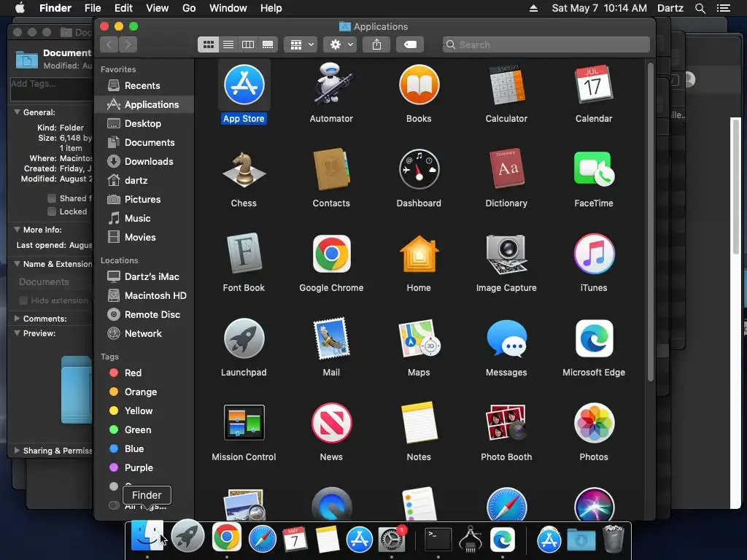Select the Mission Control app icon
Image resolution: width=747 pixels, height=560 pixels.
244,423
